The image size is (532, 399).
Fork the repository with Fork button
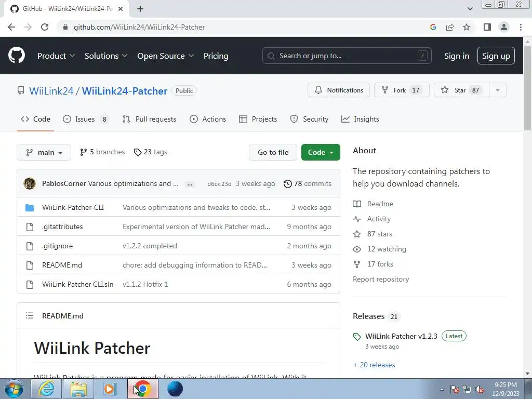click(x=402, y=90)
